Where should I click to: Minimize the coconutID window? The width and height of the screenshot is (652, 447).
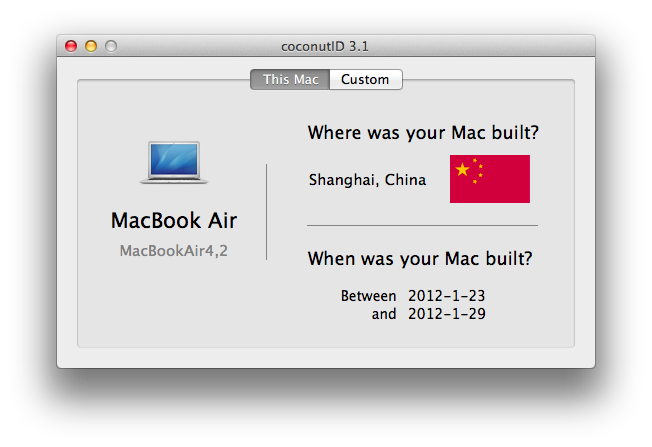(91, 46)
